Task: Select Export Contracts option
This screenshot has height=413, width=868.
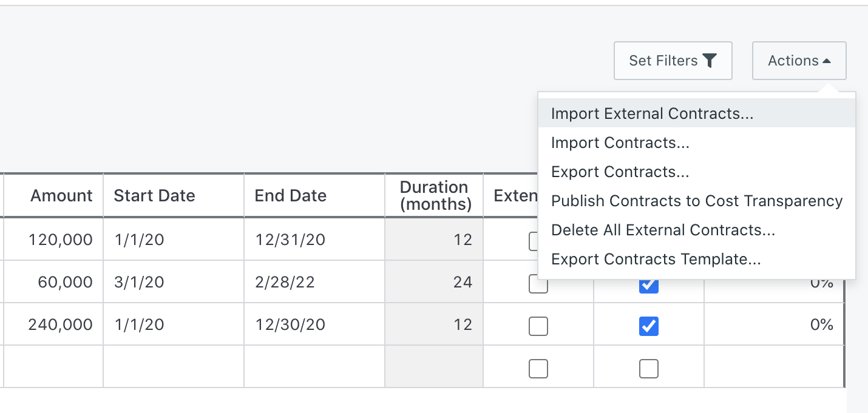Action: (x=697, y=172)
